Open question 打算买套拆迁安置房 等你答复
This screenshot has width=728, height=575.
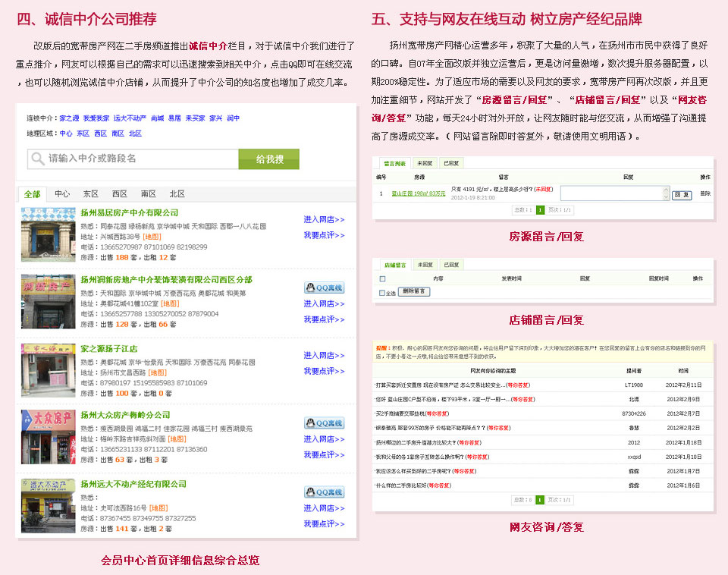[452, 385]
